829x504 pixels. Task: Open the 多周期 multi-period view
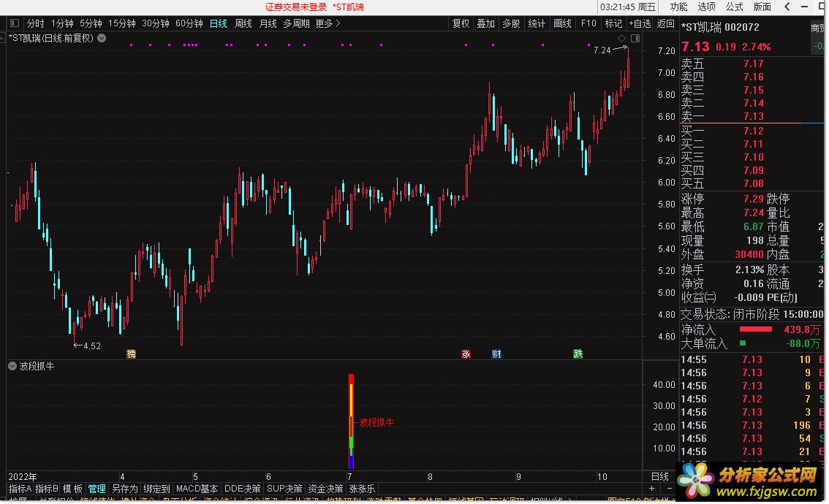[x=296, y=23]
